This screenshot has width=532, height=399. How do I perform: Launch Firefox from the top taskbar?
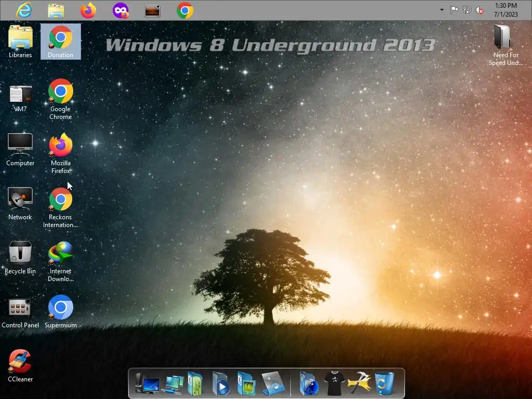point(88,10)
